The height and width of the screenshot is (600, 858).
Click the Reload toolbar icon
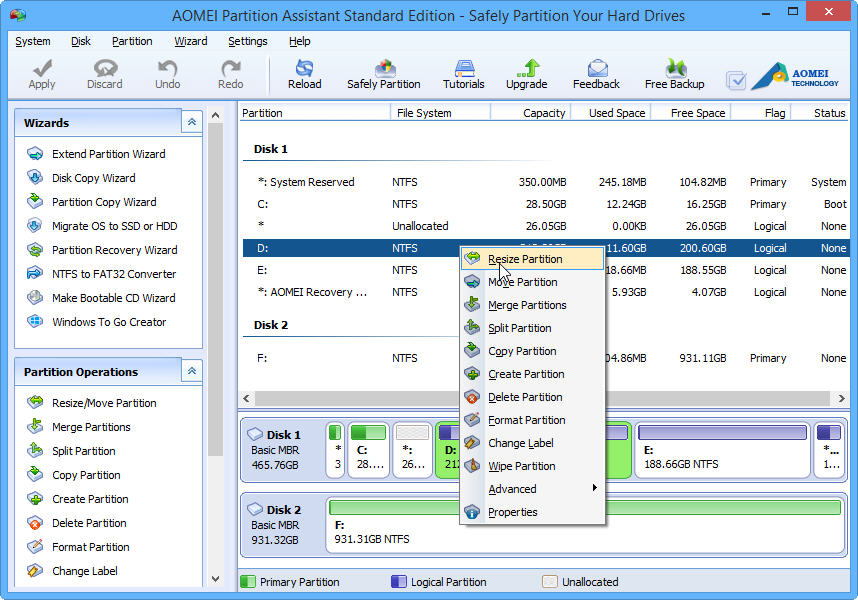[x=304, y=74]
